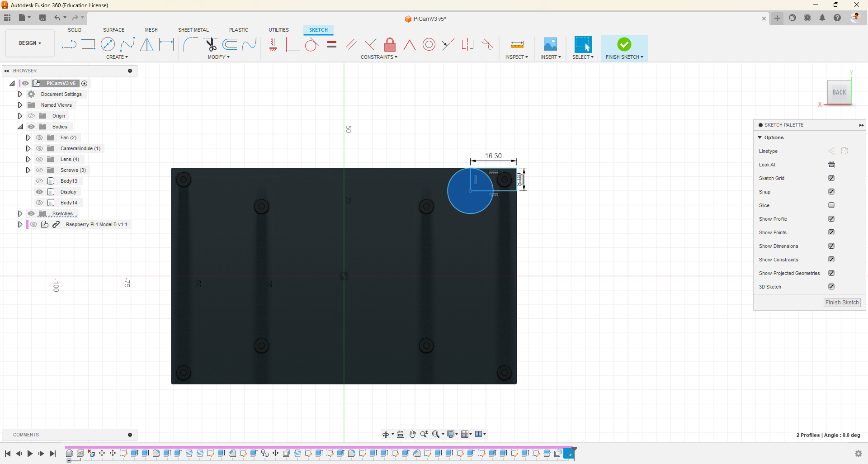Switch to the PLASTIC tab
The width and height of the screenshot is (868, 464).
[239, 30]
